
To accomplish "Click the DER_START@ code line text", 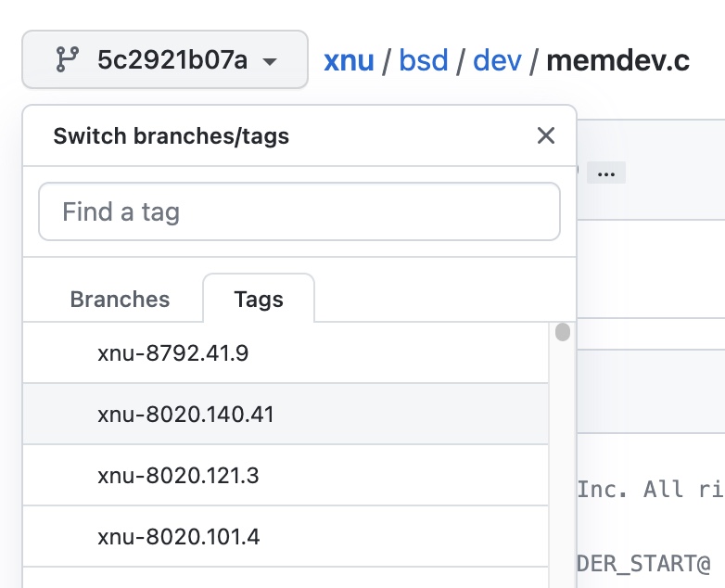I will [644, 562].
